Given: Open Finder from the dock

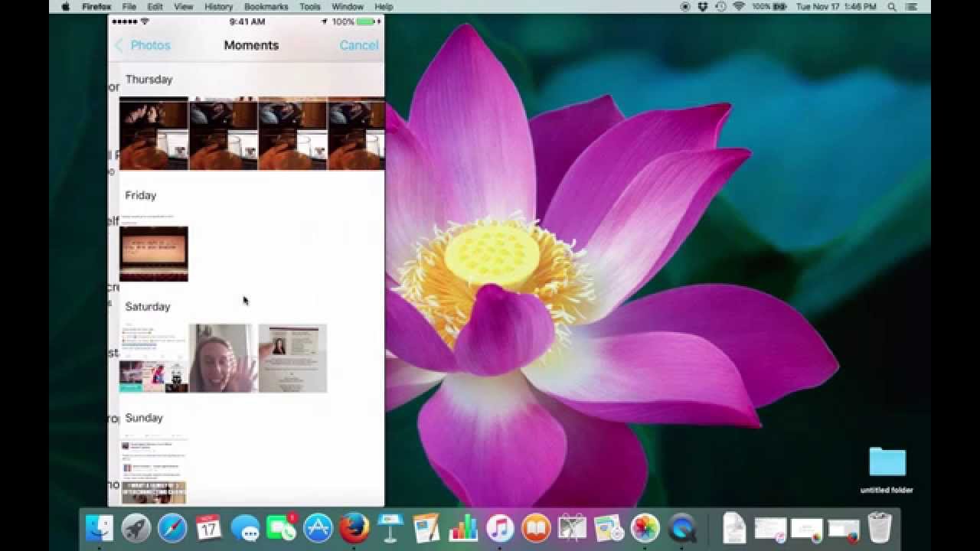Looking at the screenshot, I should tap(100, 528).
